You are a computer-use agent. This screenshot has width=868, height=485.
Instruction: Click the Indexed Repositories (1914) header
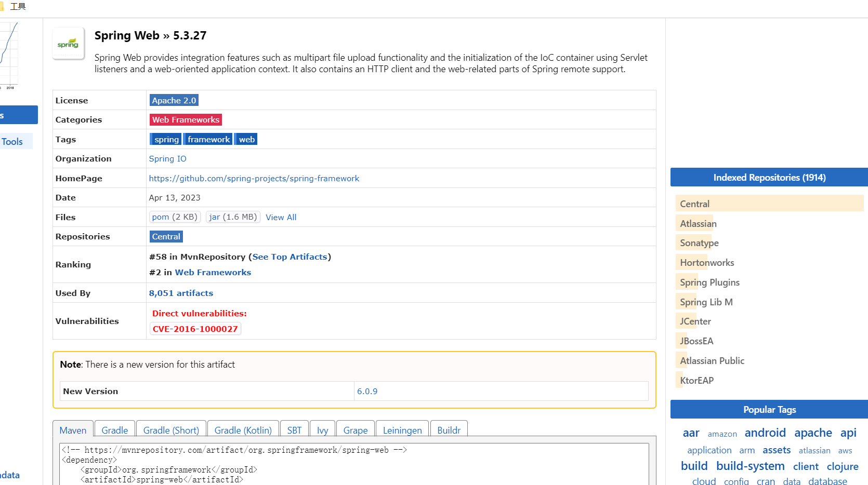[769, 177]
